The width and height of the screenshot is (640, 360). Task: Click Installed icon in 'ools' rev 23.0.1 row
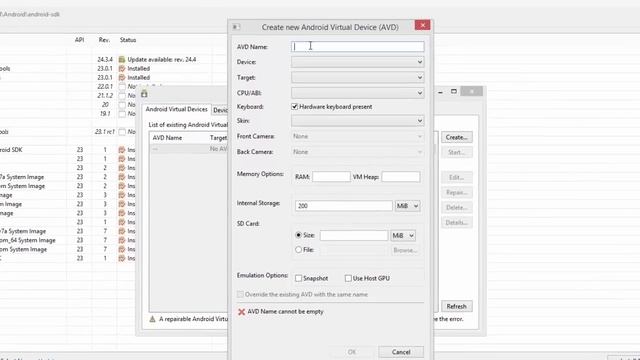(x=122, y=69)
